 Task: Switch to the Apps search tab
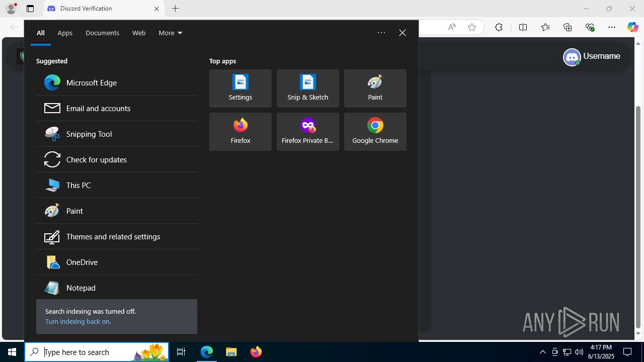pyautogui.click(x=65, y=33)
